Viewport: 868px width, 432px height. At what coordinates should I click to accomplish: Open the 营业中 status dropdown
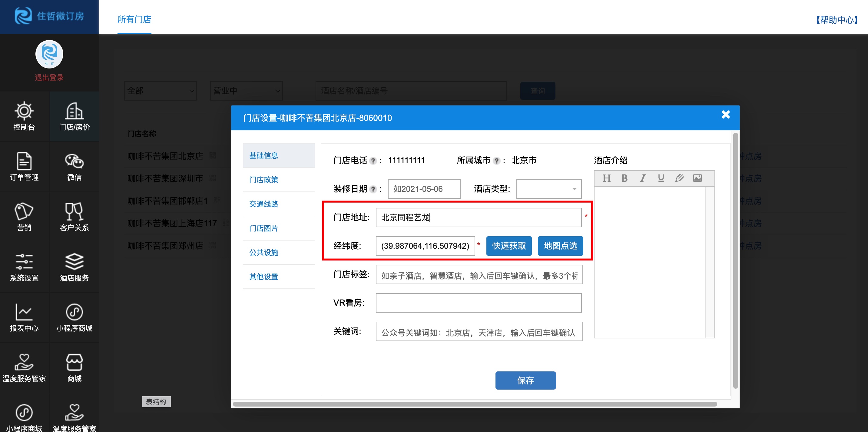[x=246, y=91]
